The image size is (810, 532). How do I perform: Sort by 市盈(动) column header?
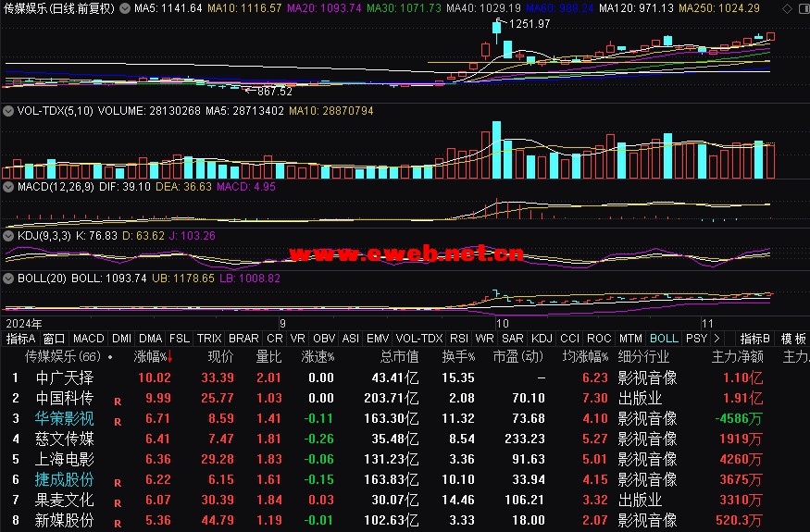[x=518, y=356]
